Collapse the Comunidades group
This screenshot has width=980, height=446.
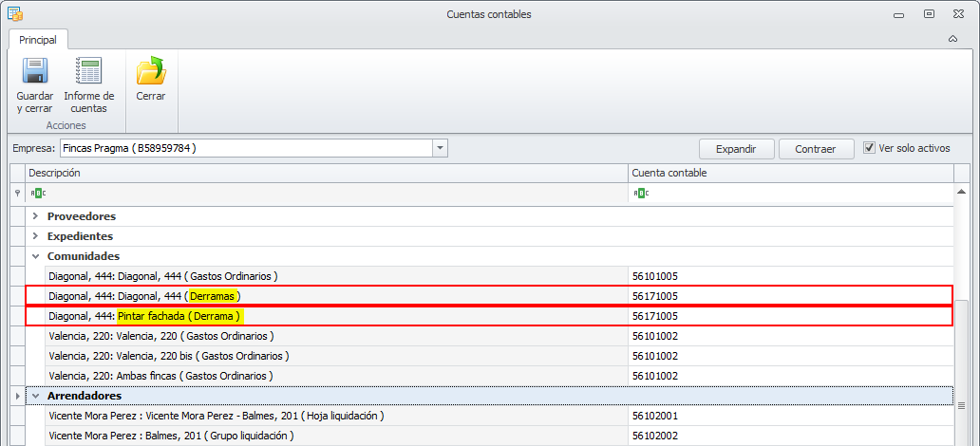[x=36, y=256]
